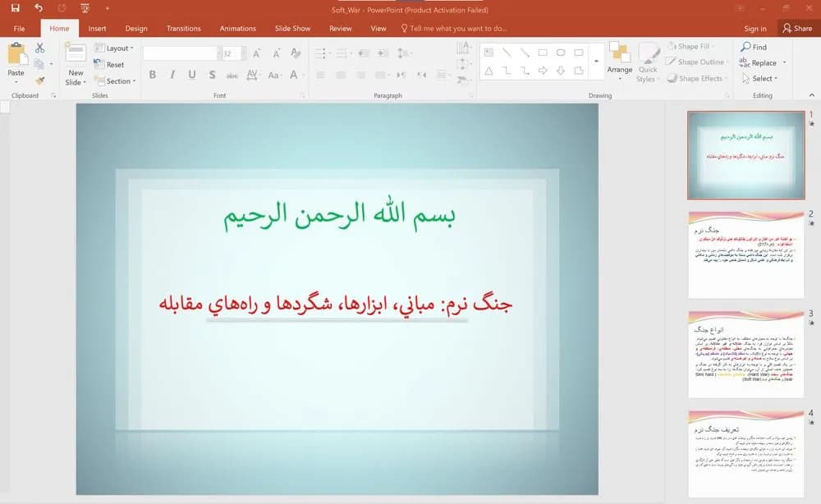This screenshot has height=504, width=821.
Task: Cut selection with the scissors icon
Action: point(39,48)
